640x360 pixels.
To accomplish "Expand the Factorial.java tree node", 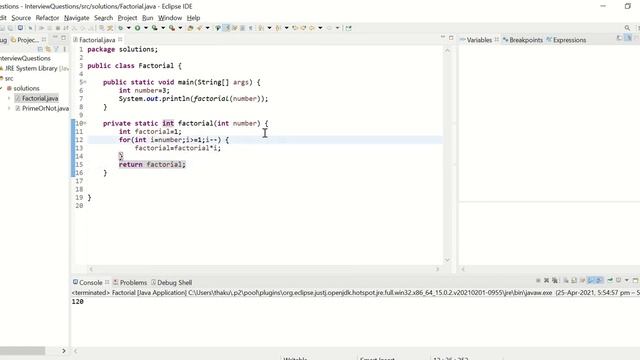I will [9, 98].
